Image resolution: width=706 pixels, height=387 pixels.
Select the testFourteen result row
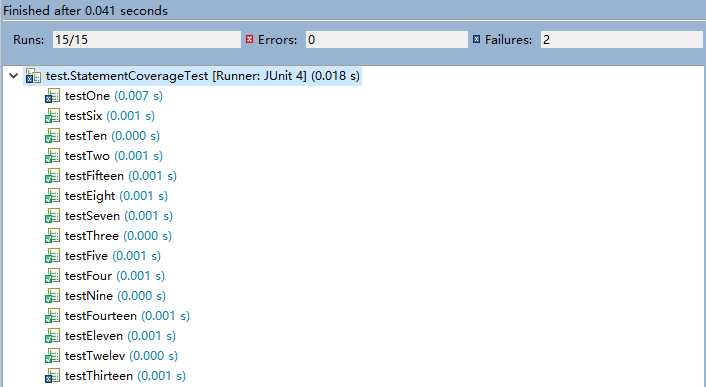pos(118,316)
